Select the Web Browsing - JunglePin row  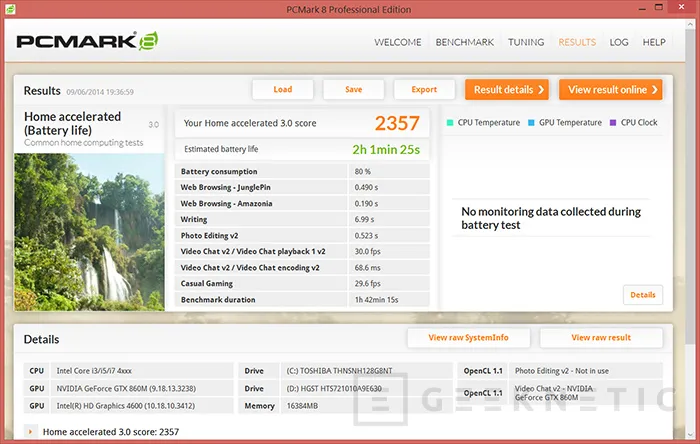point(302,187)
